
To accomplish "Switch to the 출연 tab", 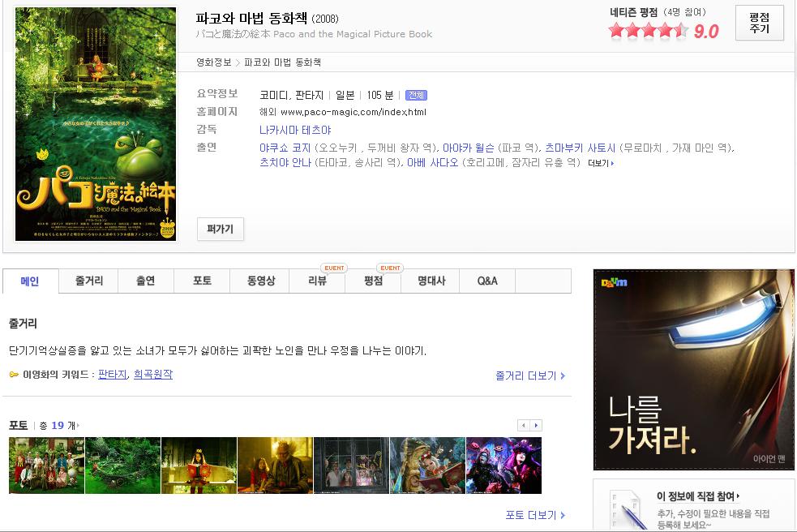I will (146, 281).
